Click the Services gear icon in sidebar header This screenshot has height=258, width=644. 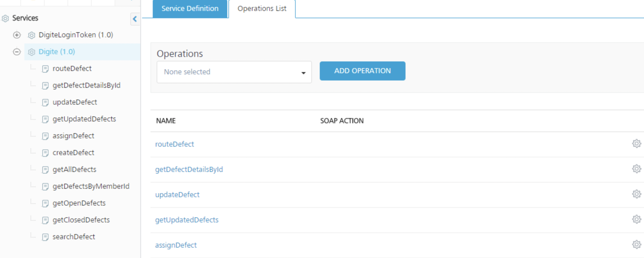click(5, 19)
